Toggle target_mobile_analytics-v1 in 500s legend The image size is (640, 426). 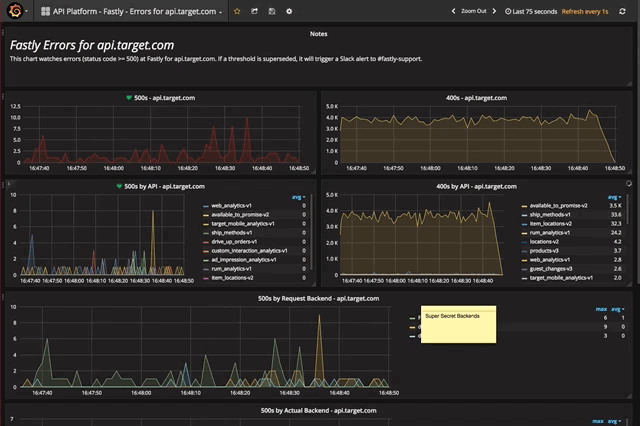pos(243,224)
